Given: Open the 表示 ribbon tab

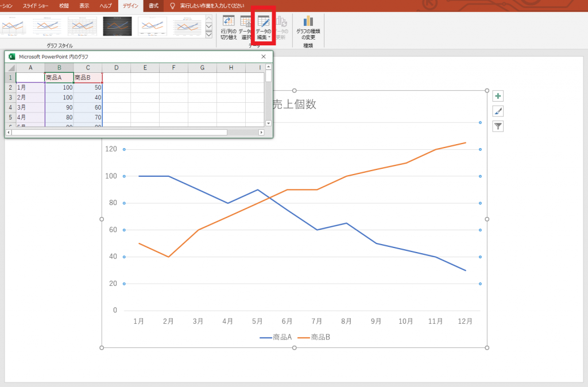Looking at the screenshot, I should pos(84,5).
